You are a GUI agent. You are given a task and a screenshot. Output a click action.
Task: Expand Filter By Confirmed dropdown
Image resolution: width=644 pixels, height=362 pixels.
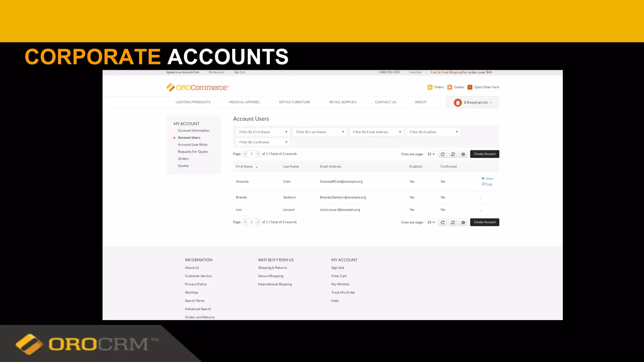[263, 142]
